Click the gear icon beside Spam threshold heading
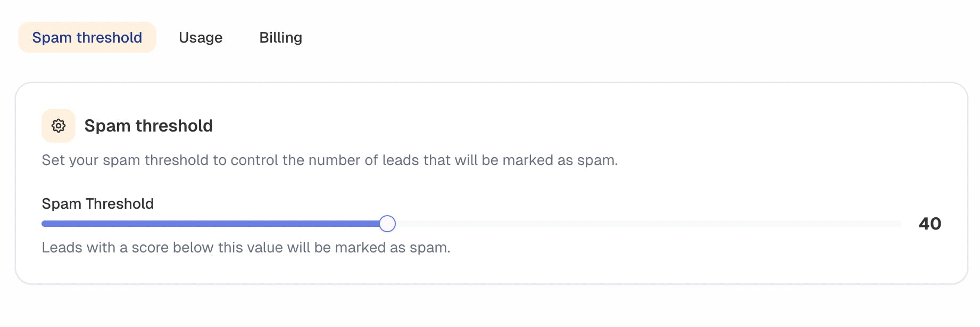Image resolution: width=980 pixels, height=327 pixels. tap(59, 126)
